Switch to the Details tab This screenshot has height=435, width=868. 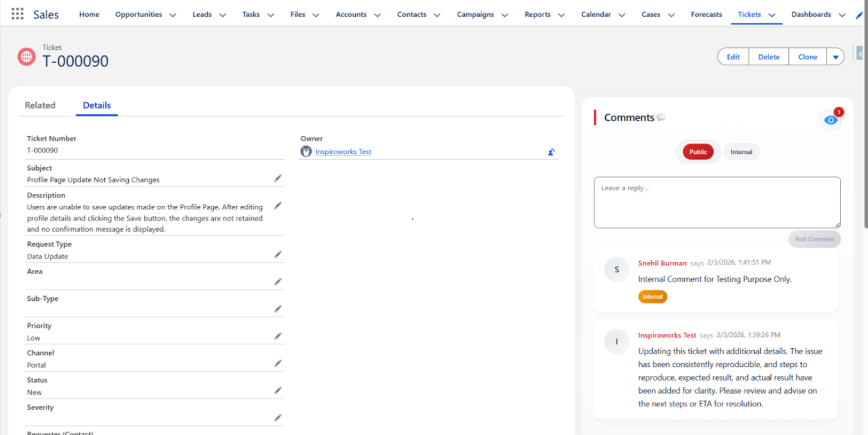[96, 105]
